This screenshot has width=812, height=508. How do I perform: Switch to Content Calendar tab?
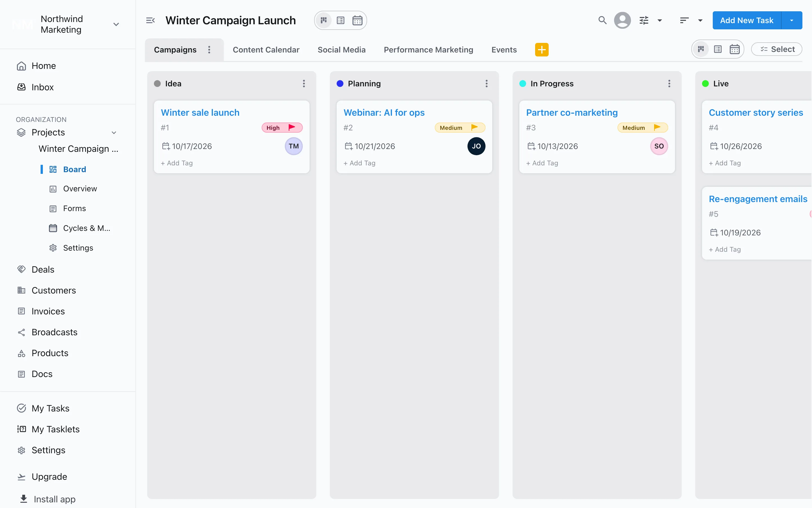point(266,50)
